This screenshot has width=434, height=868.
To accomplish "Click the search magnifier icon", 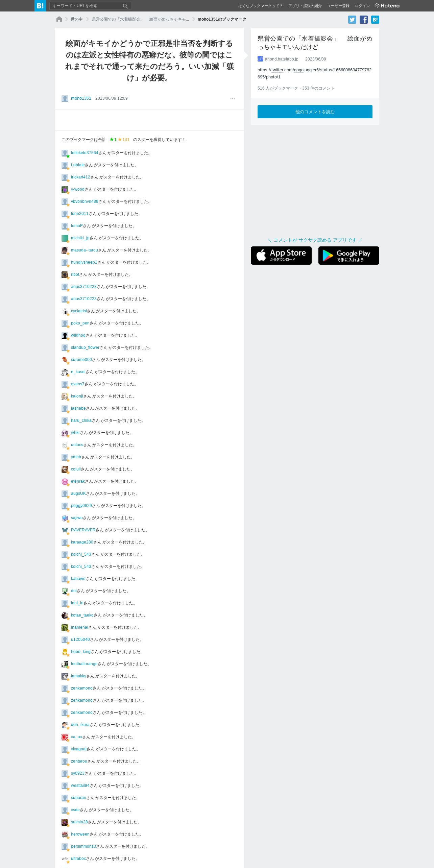I will pyautogui.click(x=125, y=6).
